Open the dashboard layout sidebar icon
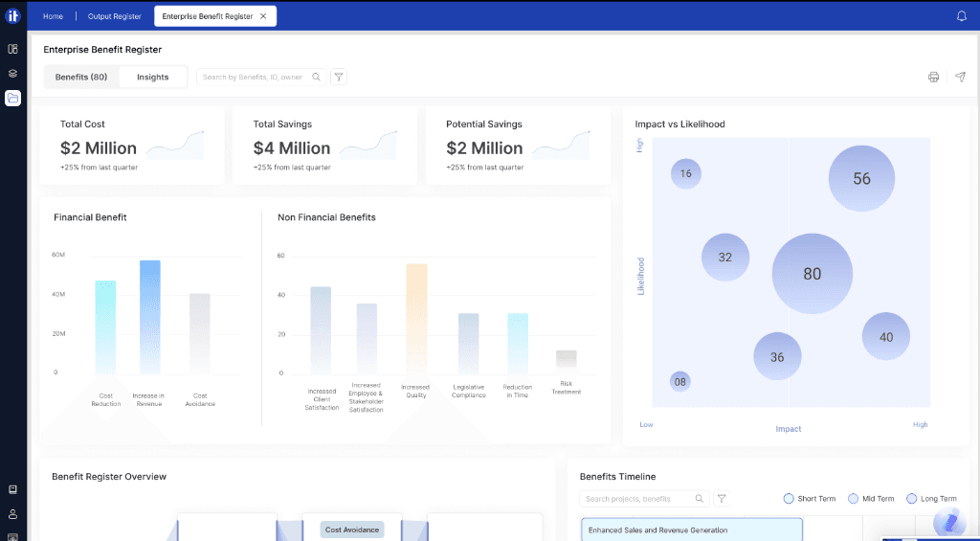 pos(12,49)
